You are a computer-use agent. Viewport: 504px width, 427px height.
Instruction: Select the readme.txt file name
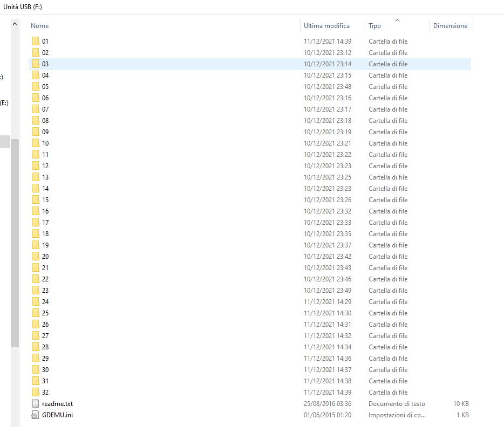click(x=58, y=404)
